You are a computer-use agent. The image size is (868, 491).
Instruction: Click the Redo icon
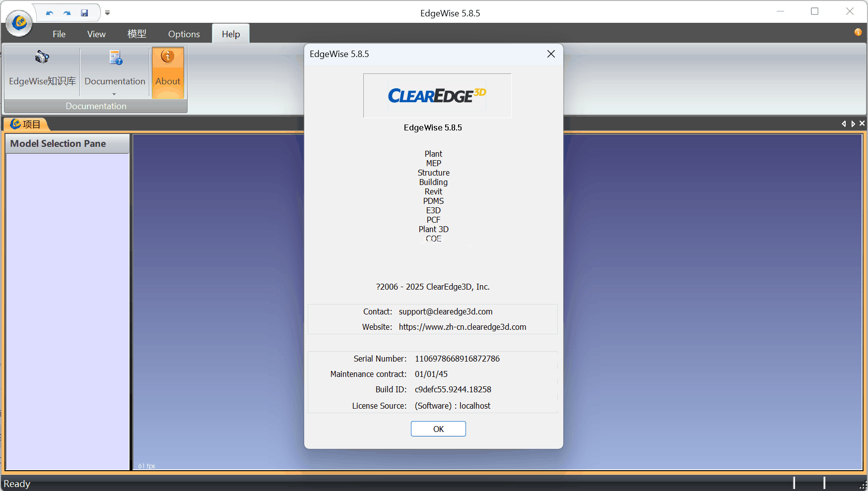tap(66, 12)
